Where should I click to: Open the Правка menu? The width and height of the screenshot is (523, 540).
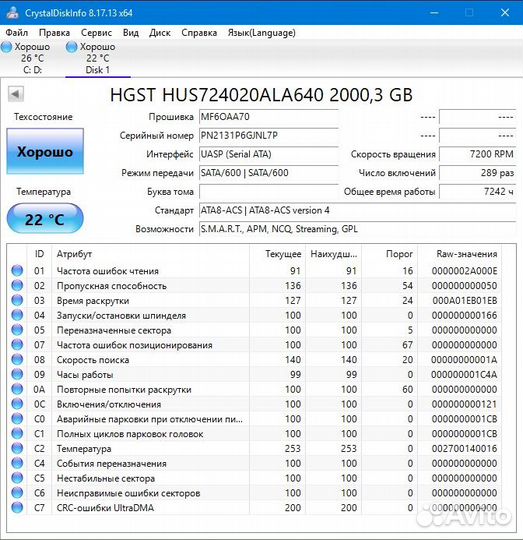coord(54,33)
